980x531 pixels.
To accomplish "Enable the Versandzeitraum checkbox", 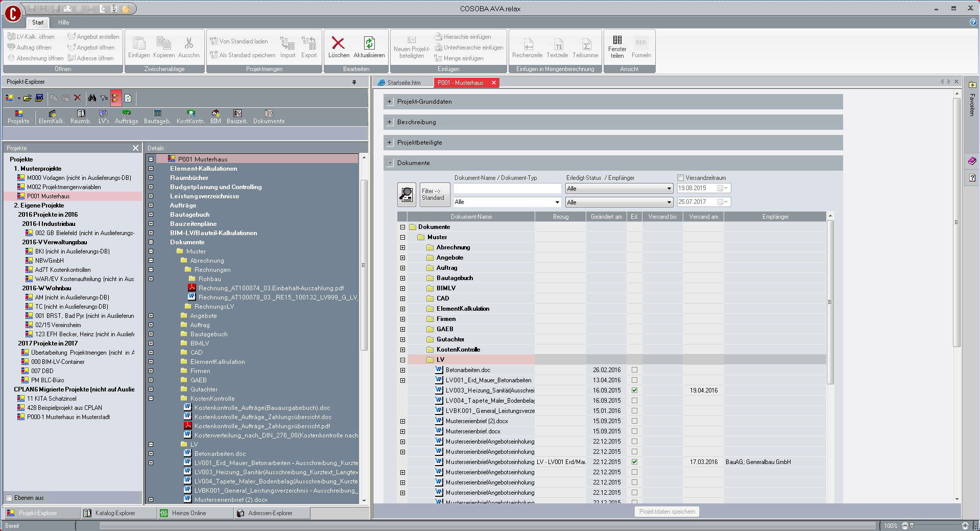I will (x=680, y=178).
